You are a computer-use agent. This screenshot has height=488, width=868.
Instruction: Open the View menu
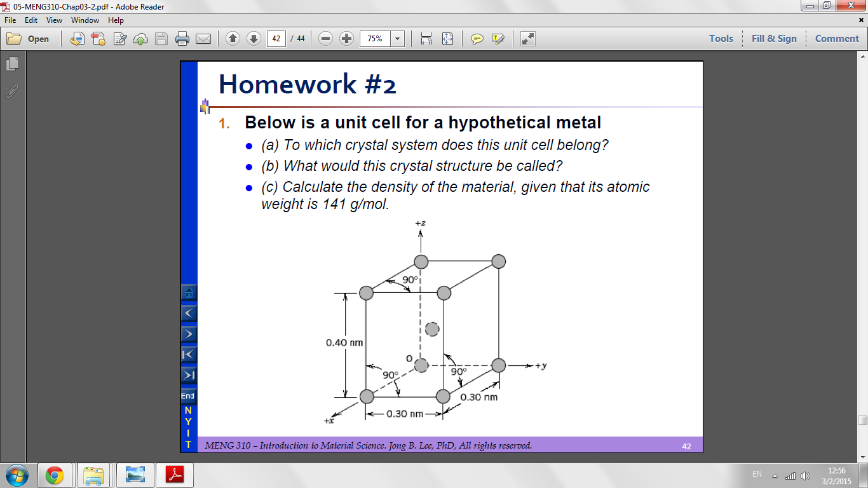54,20
